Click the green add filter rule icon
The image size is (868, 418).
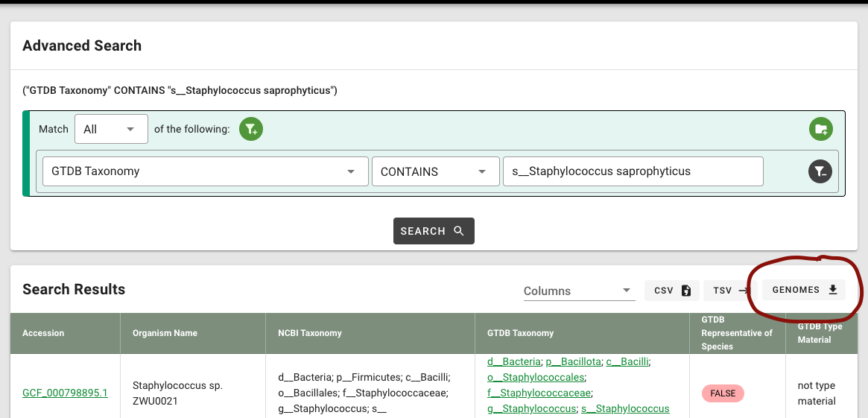(251, 130)
